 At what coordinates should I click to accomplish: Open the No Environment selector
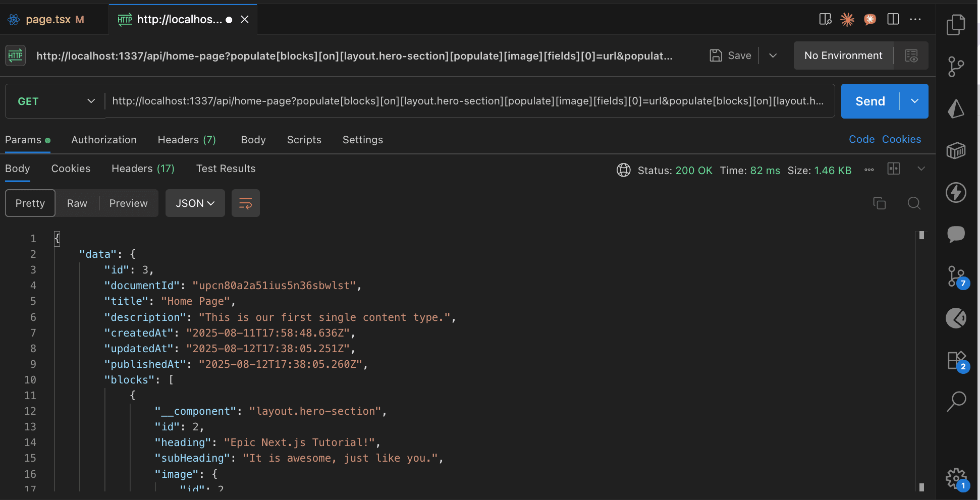pyautogui.click(x=843, y=55)
